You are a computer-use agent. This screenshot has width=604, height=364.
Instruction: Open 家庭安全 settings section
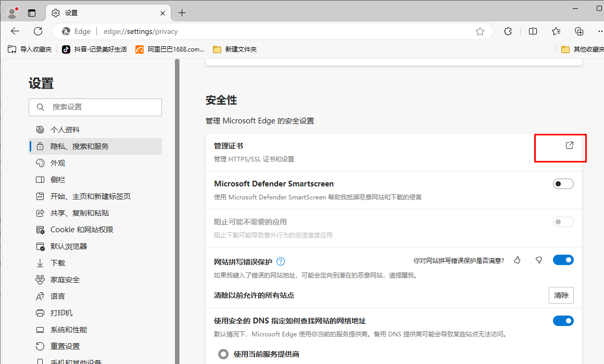tap(95, 280)
